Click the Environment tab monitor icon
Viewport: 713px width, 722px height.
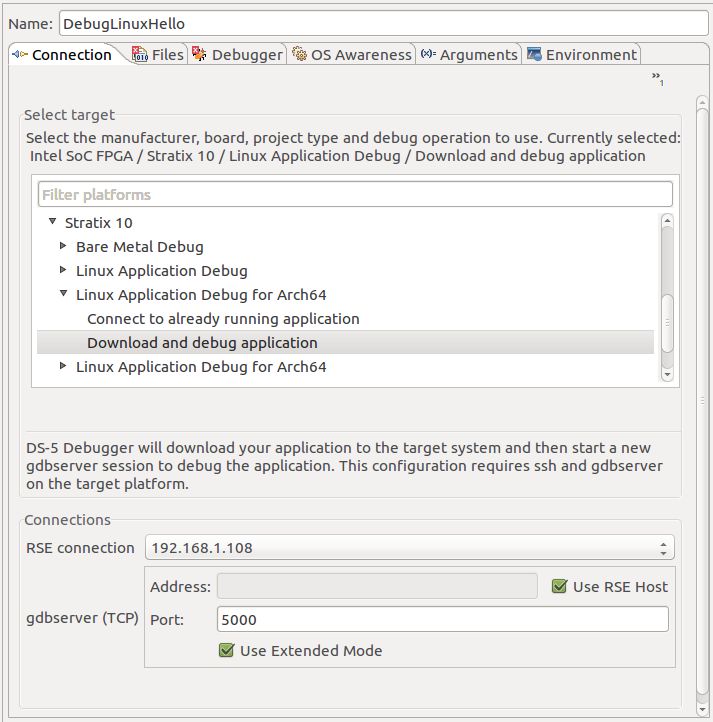[x=534, y=54]
